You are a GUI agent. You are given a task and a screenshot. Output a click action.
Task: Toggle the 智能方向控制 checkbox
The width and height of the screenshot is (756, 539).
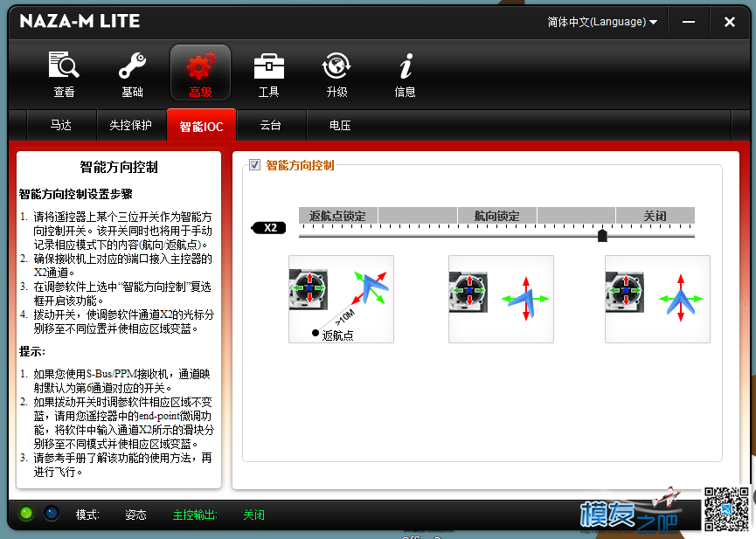click(254, 165)
